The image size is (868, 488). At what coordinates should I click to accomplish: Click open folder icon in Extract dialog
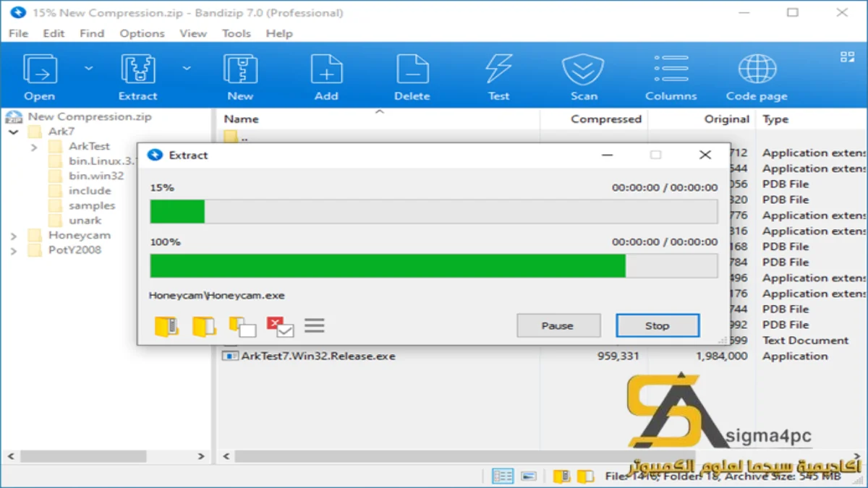pyautogui.click(x=204, y=326)
